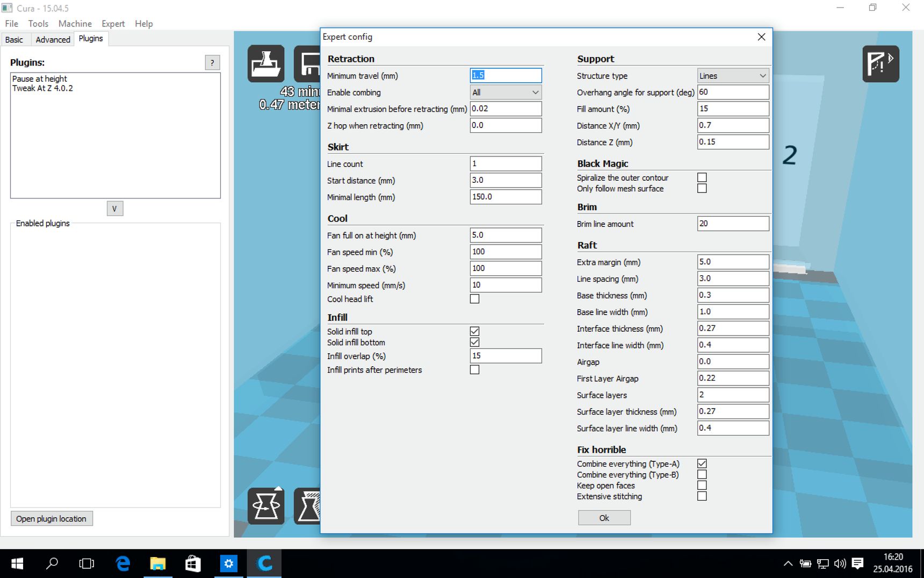Click the V button to enable plugin
Image resolution: width=924 pixels, height=578 pixels.
[114, 209]
